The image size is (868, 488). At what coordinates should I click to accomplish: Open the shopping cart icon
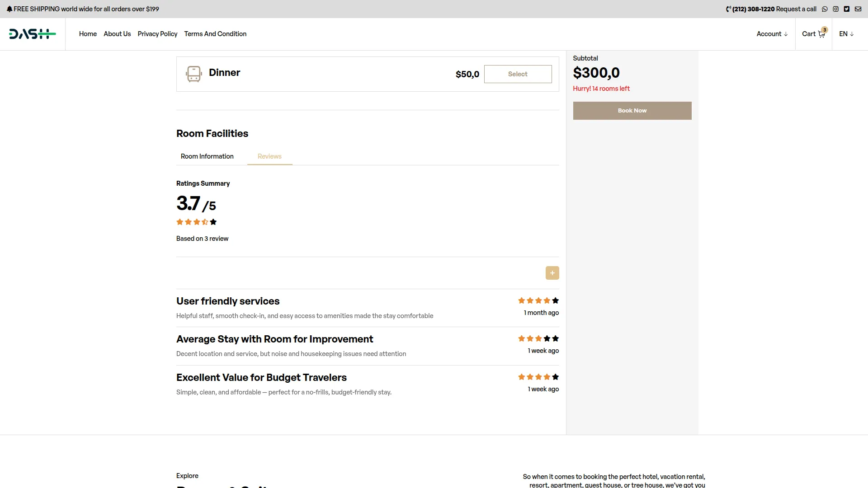pyautogui.click(x=821, y=34)
